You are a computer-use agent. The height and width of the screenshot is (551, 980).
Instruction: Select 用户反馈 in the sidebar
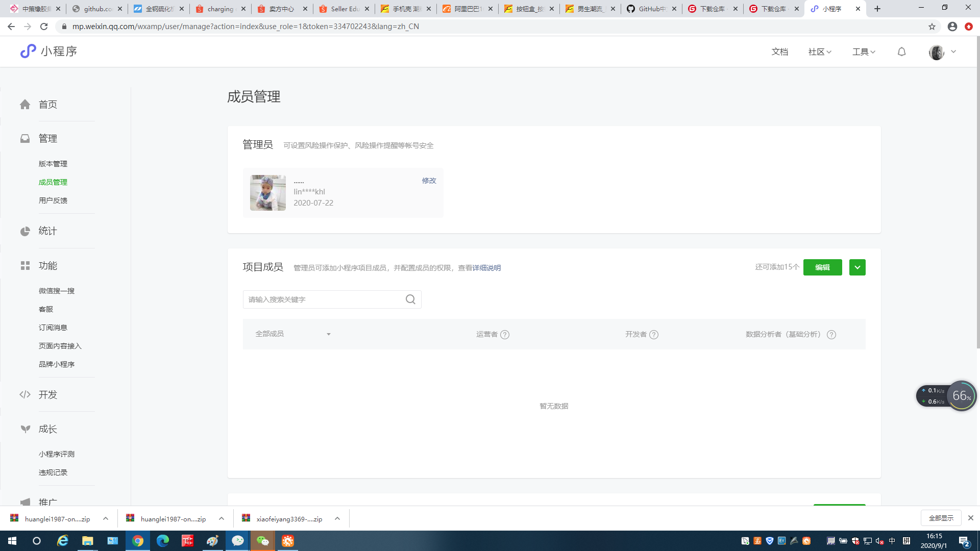(x=53, y=201)
